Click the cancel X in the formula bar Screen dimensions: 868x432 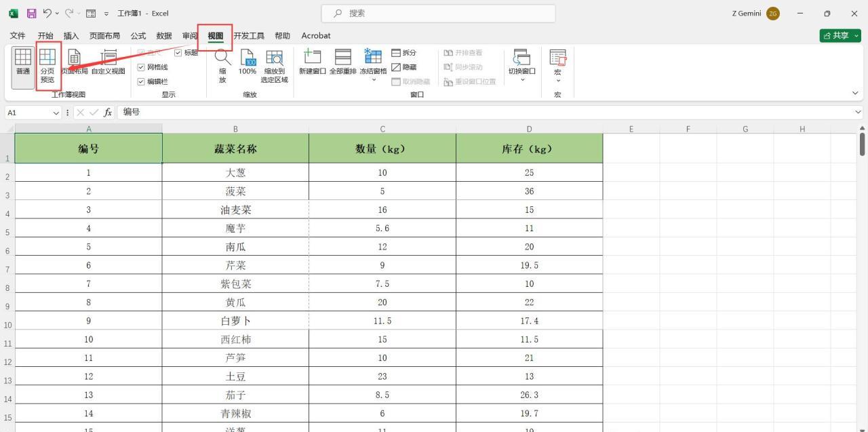click(x=81, y=113)
